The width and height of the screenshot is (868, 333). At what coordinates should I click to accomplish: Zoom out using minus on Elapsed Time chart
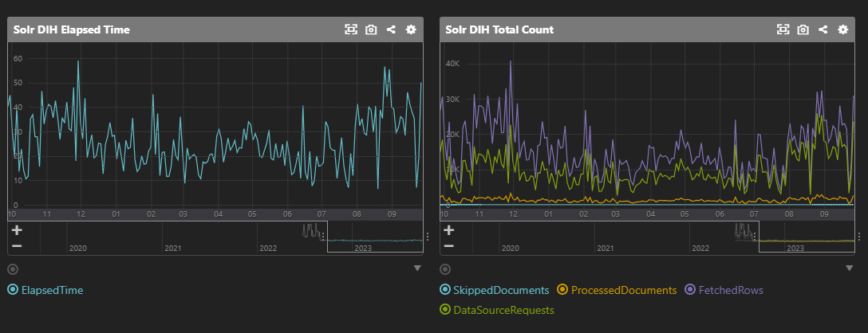(17, 245)
